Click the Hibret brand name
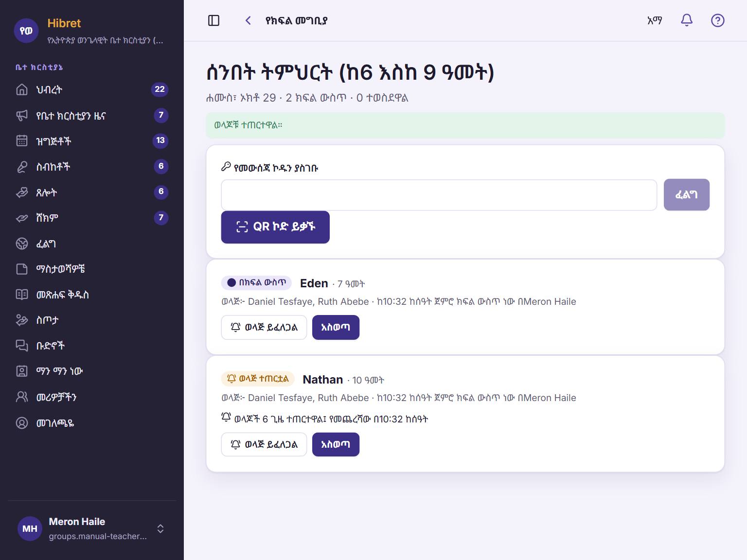This screenshot has width=747, height=560. 64,23
